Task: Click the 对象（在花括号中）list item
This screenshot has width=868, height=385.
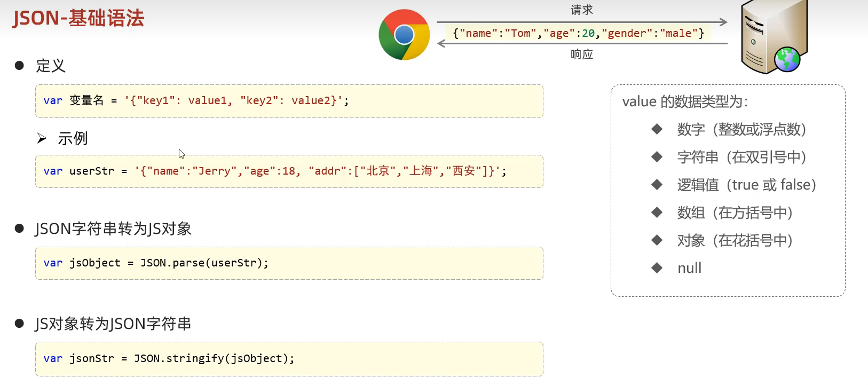Action: click(x=735, y=240)
